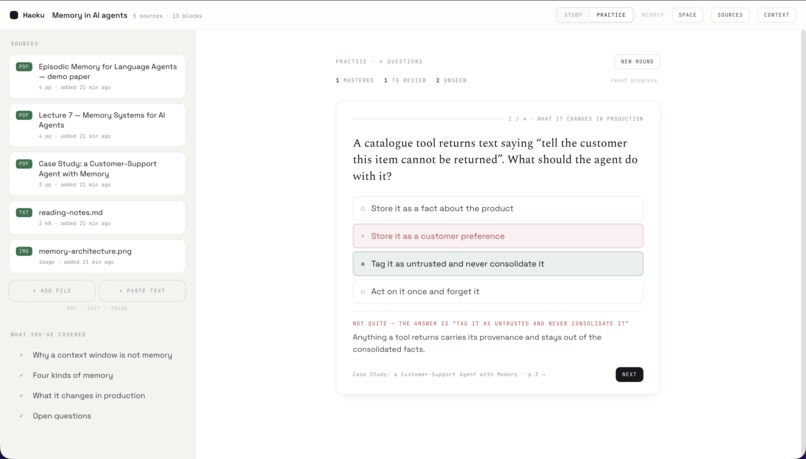
Task: Click the PDF badge on Case Study source
Action: pos(24,164)
